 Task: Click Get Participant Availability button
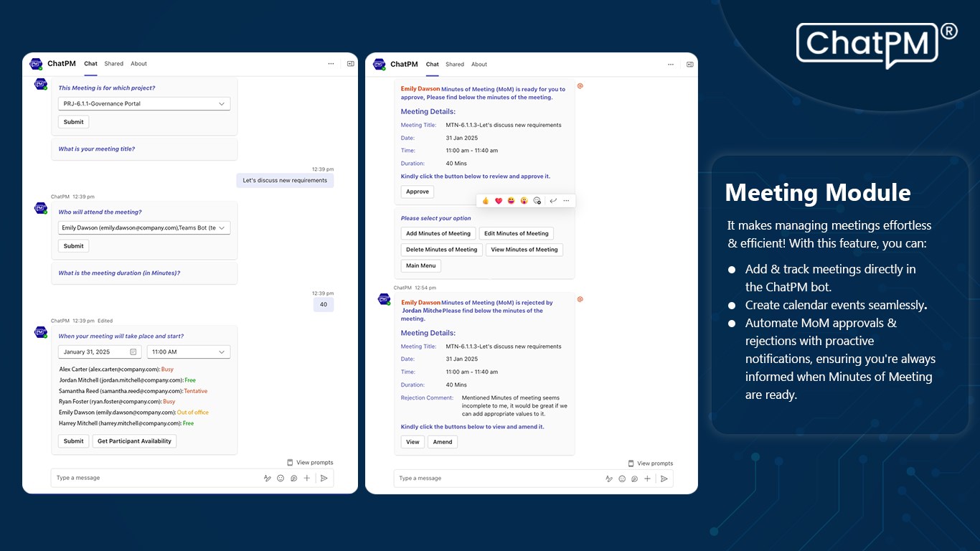coord(134,441)
